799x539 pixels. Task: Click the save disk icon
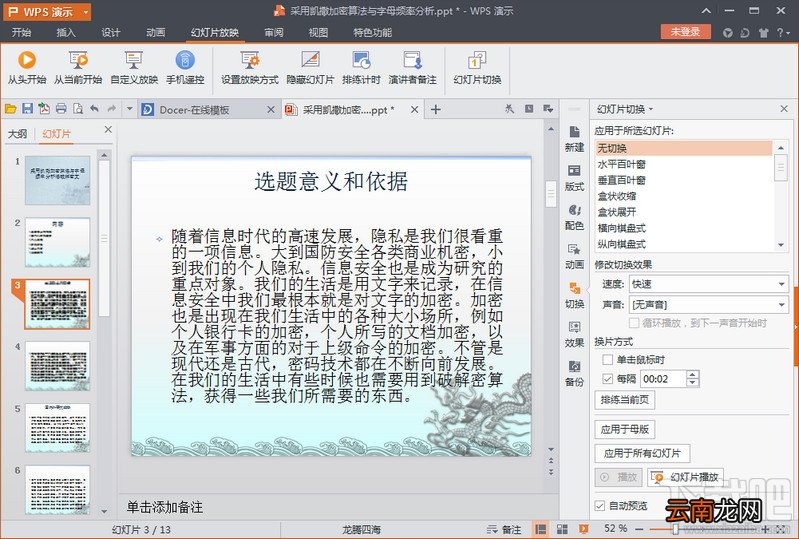pos(28,109)
